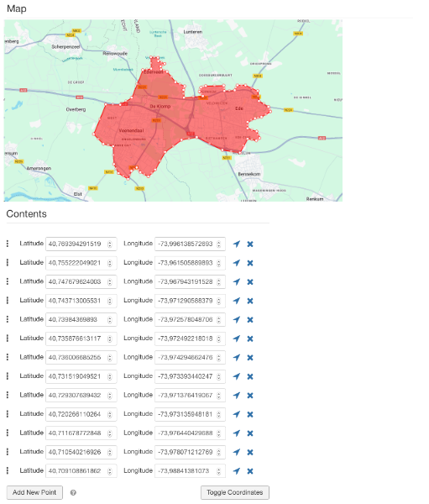Click the Amerongen label on the map
Viewport: 429px width, 504px height.
[x=39, y=169]
